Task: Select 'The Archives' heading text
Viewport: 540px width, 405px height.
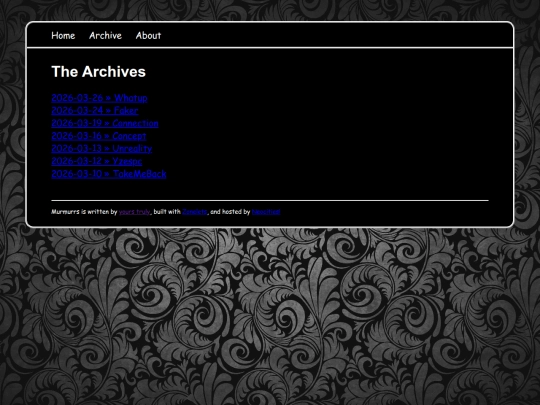Action: 98,72
